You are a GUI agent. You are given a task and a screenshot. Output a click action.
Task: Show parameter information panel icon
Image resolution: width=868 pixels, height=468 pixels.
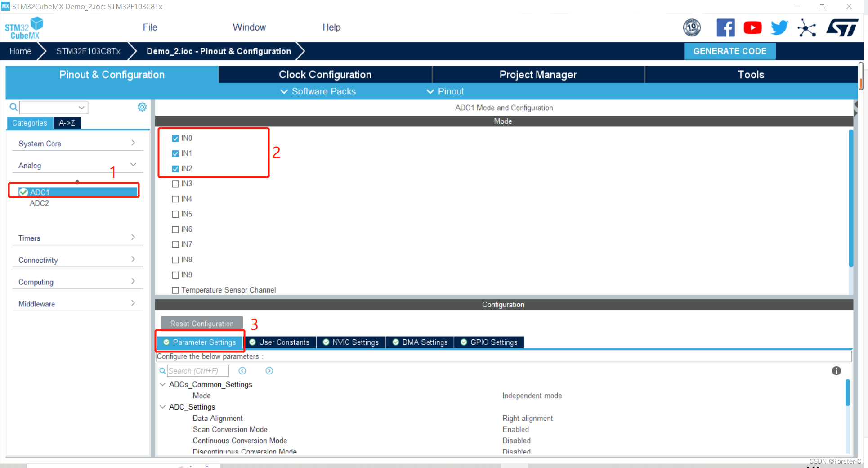click(837, 371)
